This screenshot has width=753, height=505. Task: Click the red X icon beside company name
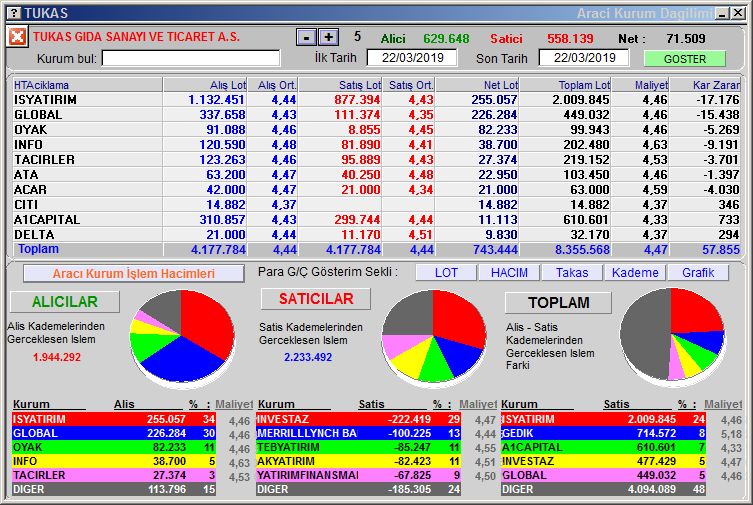[x=17, y=36]
